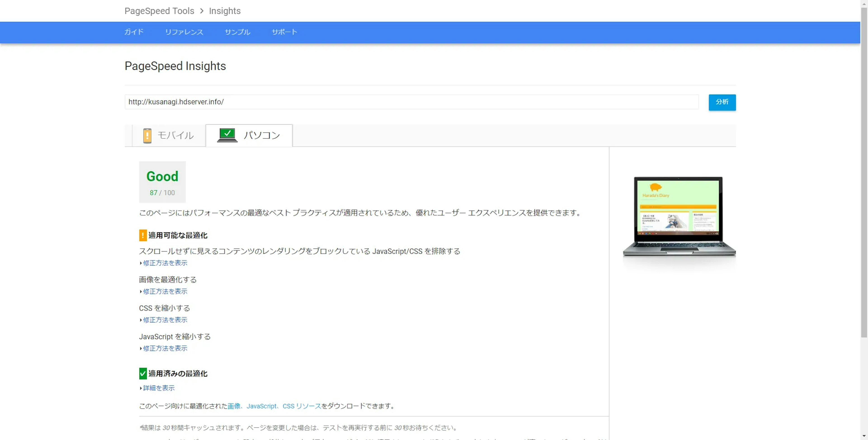868x440 pixels.
Task: Click the orange exclamation warning icon
Action: coord(143,235)
